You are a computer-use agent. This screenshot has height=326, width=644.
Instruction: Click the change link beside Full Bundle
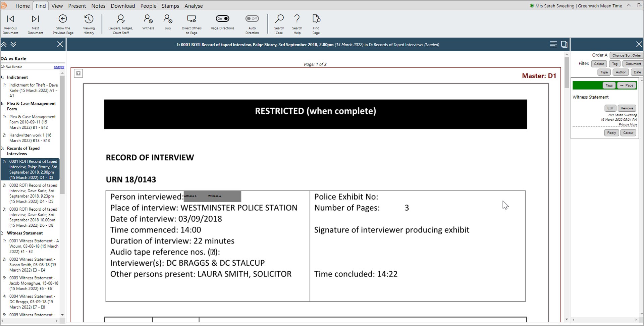pos(59,67)
